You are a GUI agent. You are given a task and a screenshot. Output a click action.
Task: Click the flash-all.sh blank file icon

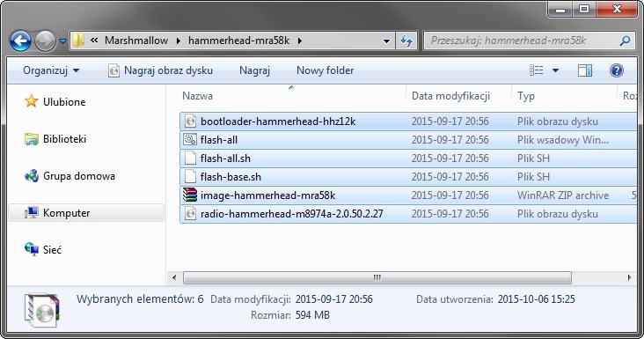pyautogui.click(x=190, y=158)
